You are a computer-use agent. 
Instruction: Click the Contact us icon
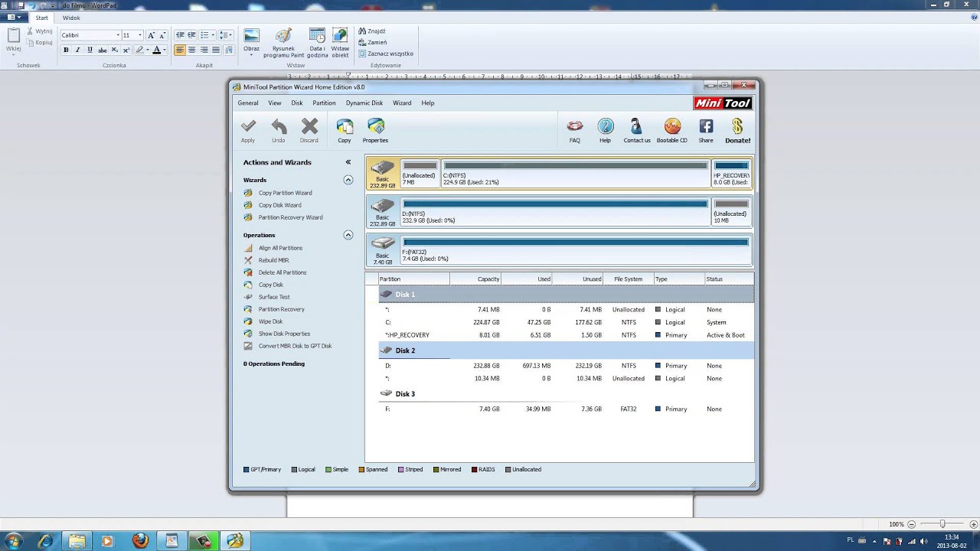pyautogui.click(x=636, y=130)
